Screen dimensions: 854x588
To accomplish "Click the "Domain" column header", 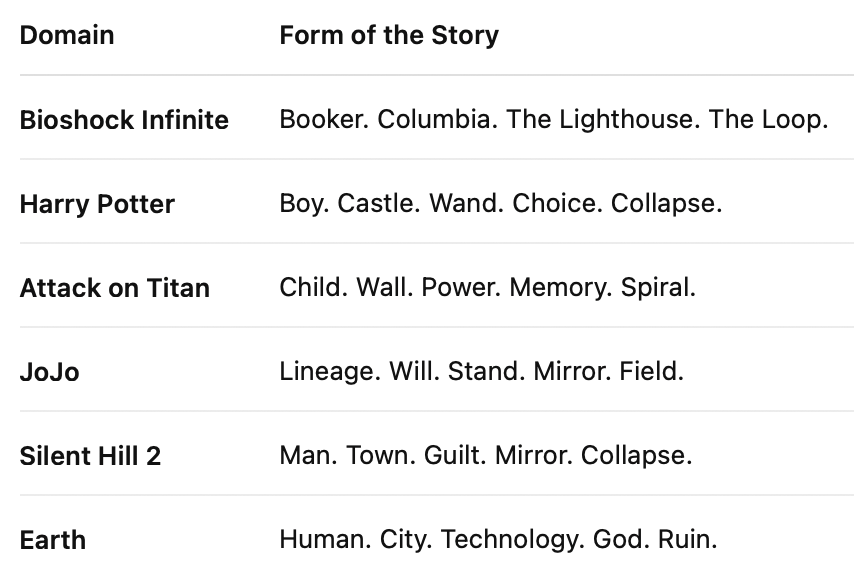I will tap(67, 36).
